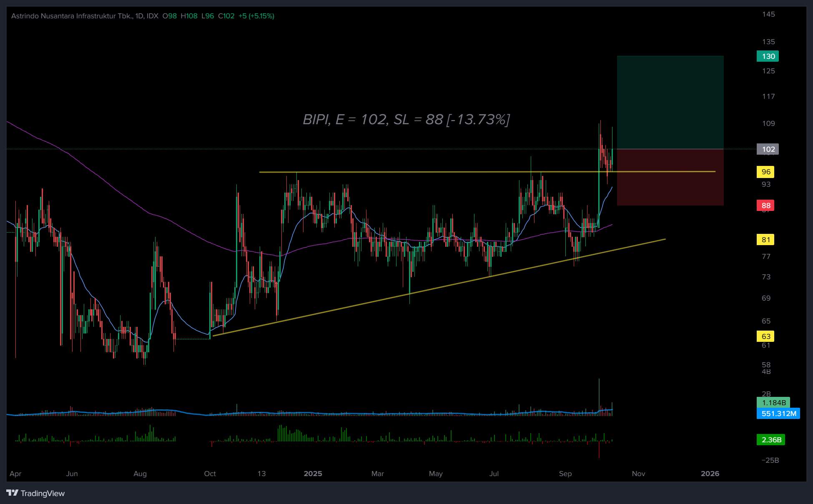Click the red 88 stop-loss price label
This screenshot has height=504, width=813.
tap(766, 206)
